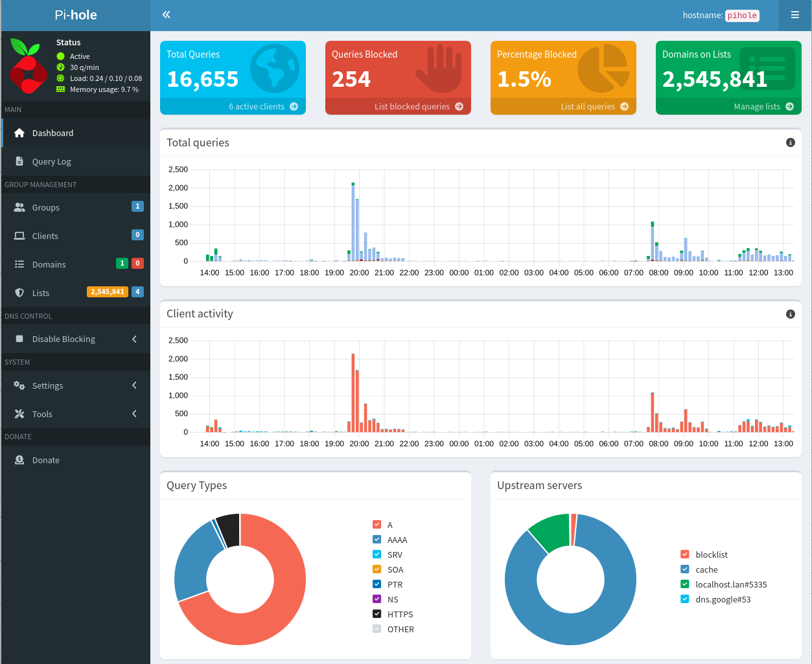This screenshot has width=812, height=664.
Task: Click list icon in Domains on Lists card
Action: [767, 68]
